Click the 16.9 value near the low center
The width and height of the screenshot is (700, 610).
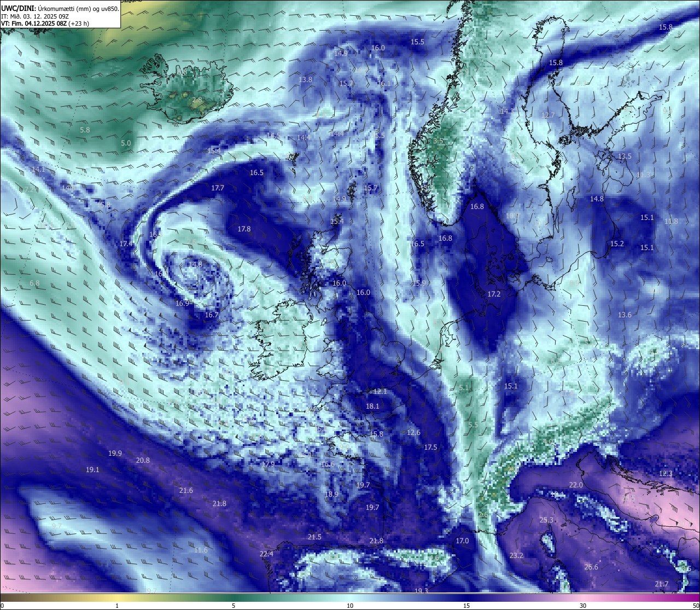(x=182, y=304)
